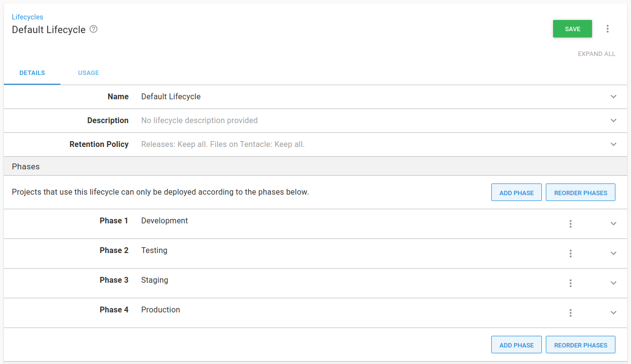Click the Save button
The width and height of the screenshot is (631, 364).
tap(572, 29)
